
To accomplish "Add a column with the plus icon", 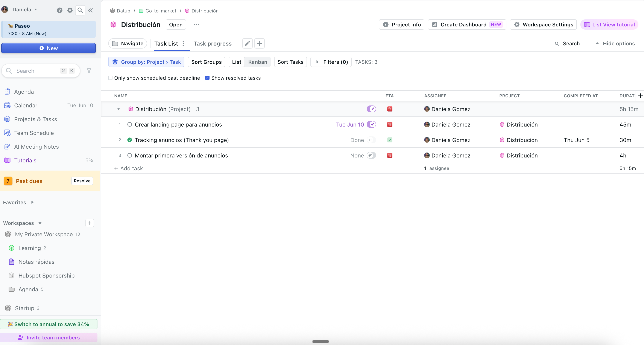I will click(640, 96).
